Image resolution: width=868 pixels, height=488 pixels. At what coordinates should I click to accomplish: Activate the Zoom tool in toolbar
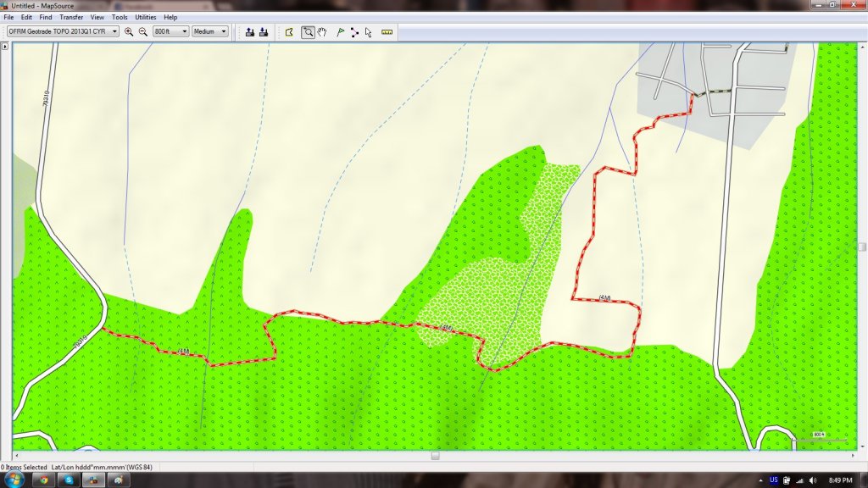click(x=309, y=31)
